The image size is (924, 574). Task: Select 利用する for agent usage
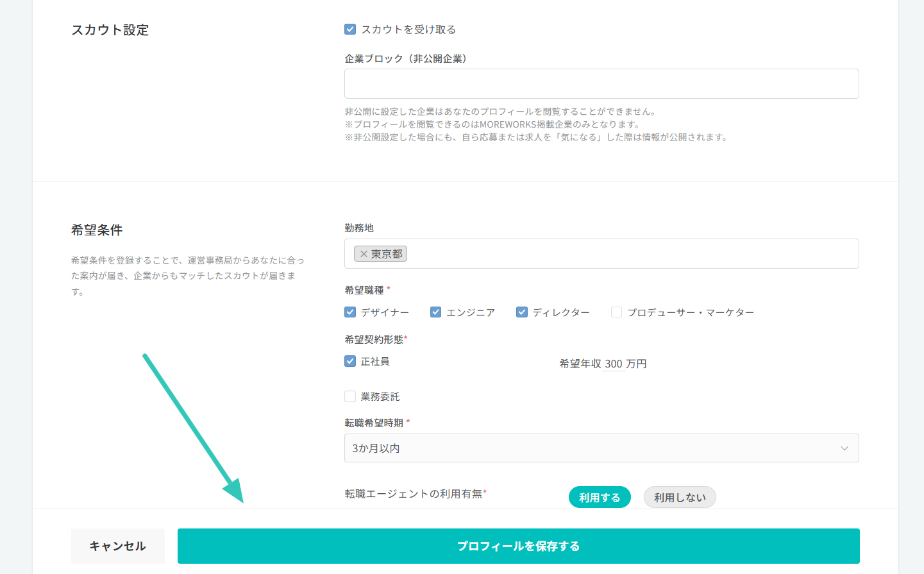pyautogui.click(x=600, y=497)
